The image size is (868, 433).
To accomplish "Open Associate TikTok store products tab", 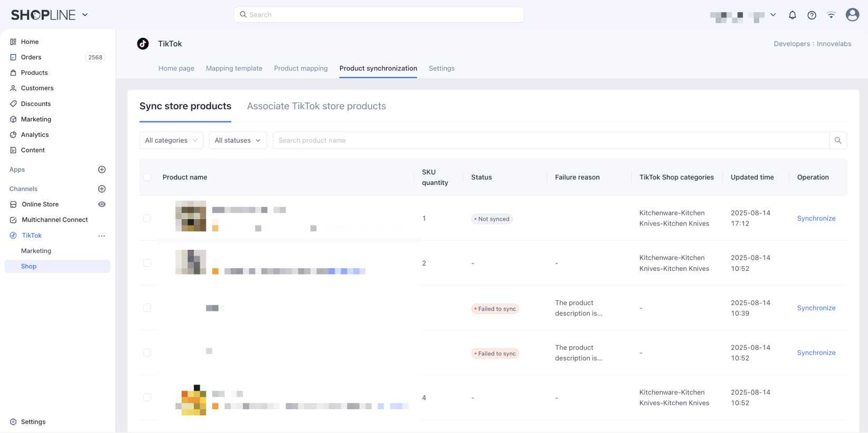I will coord(316,106).
